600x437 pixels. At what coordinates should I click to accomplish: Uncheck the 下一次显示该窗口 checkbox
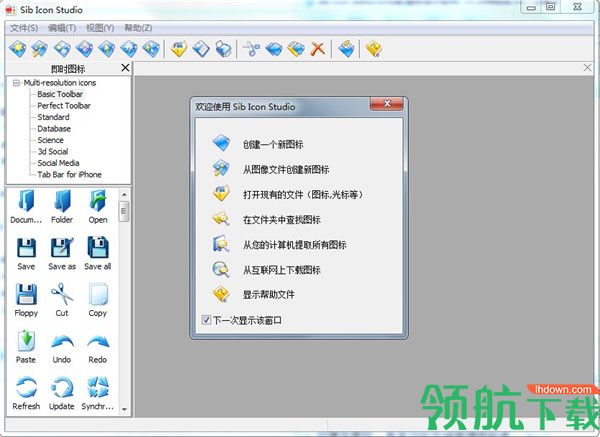(x=206, y=320)
